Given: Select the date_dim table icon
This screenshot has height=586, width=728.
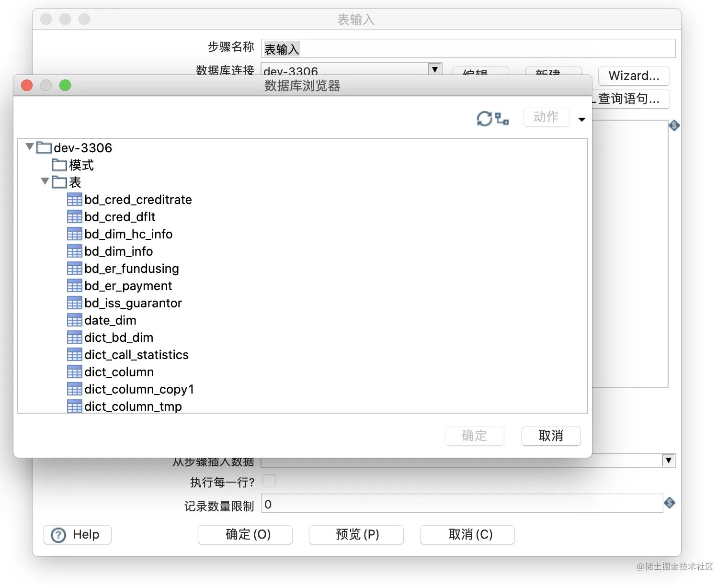Looking at the screenshot, I should click(x=75, y=320).
